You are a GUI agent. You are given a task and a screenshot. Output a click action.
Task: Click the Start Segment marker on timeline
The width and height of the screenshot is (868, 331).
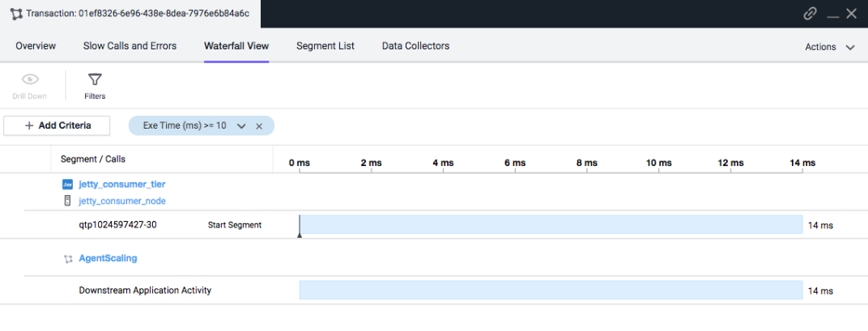[x=300, y=227]
